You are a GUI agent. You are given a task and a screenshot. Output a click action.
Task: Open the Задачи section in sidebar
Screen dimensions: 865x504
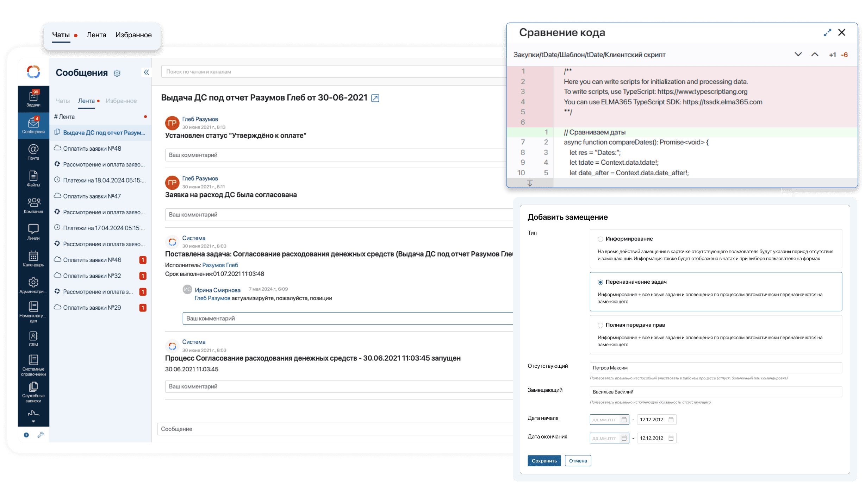[x=33, y=99]
